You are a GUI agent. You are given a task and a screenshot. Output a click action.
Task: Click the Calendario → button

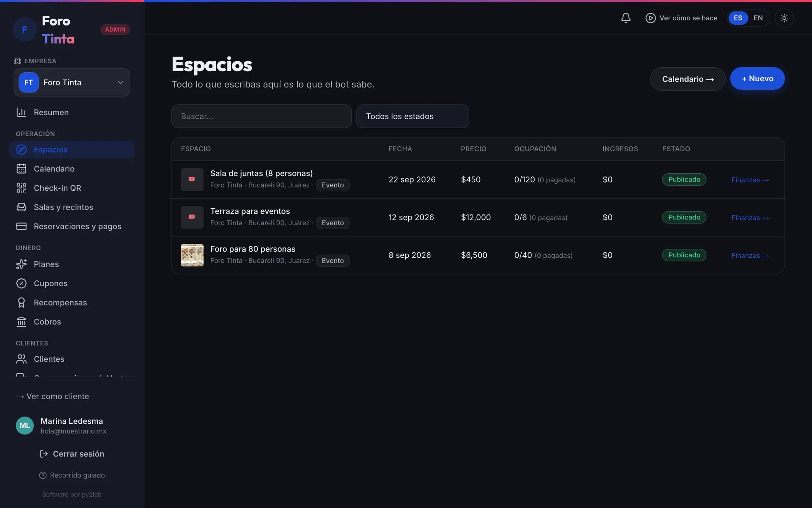click(687, 79)
